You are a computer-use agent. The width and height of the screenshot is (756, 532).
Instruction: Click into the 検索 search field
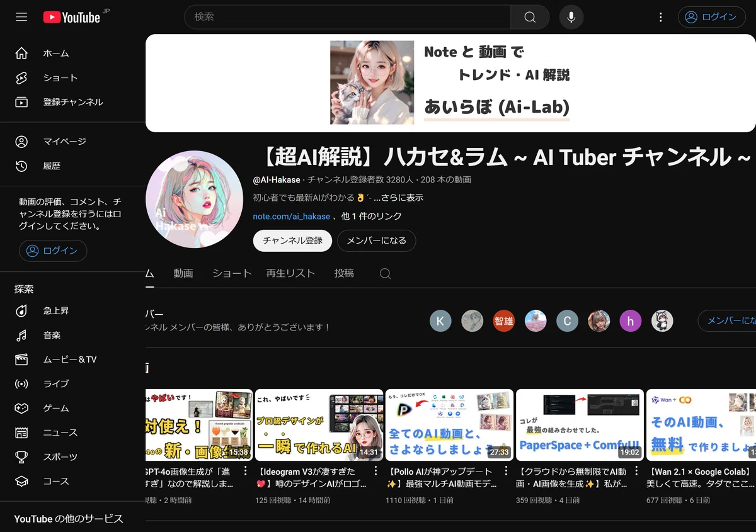[x=347, y=17]
